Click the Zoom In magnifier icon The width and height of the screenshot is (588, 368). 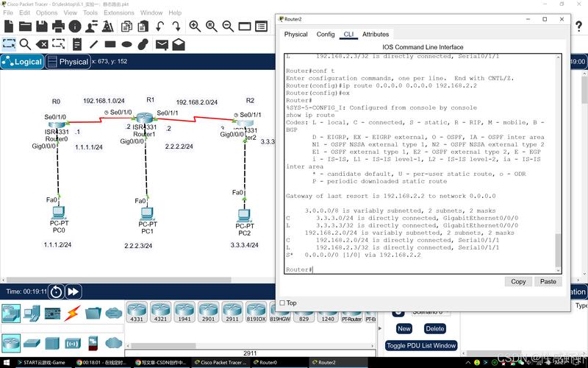pyautogui.click(x=195, y=26)
